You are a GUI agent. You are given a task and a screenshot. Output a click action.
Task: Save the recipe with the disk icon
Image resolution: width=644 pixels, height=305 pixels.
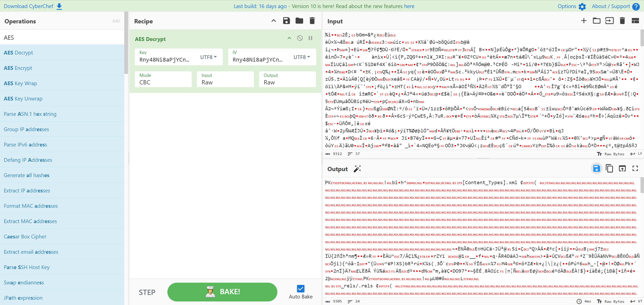286,21
